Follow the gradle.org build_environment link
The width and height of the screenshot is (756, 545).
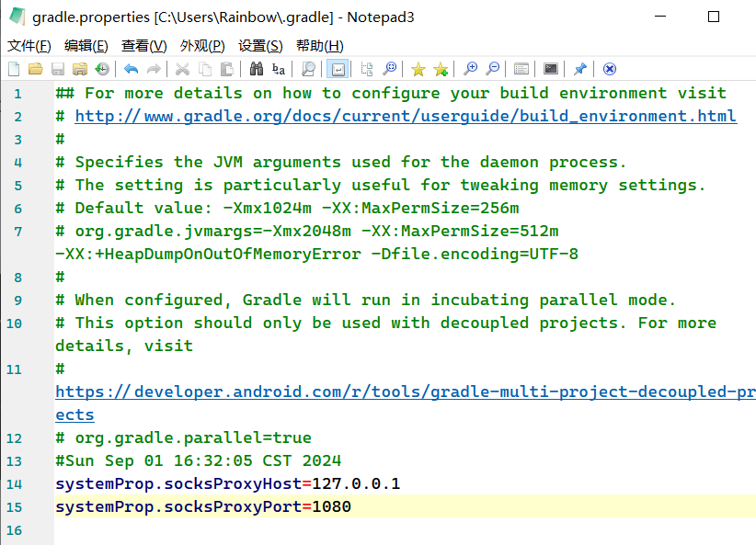(x=406, y=116)
